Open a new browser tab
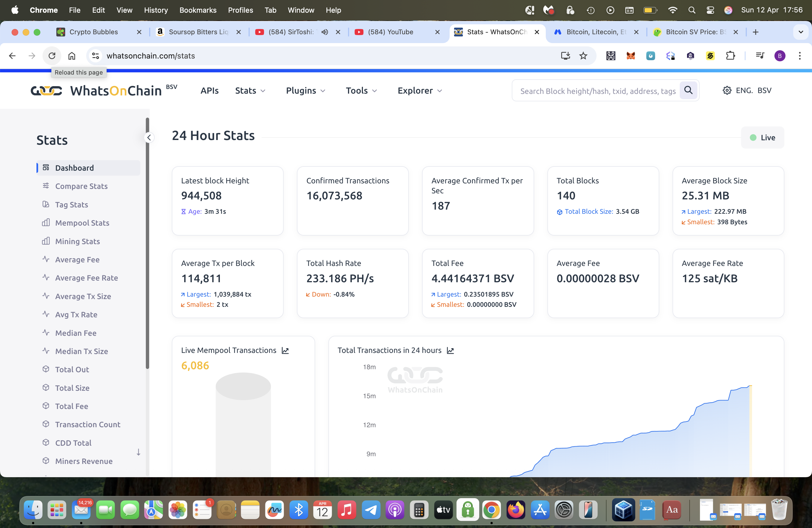The width and height of the screenshot is (812, 528). coord(756,32)
